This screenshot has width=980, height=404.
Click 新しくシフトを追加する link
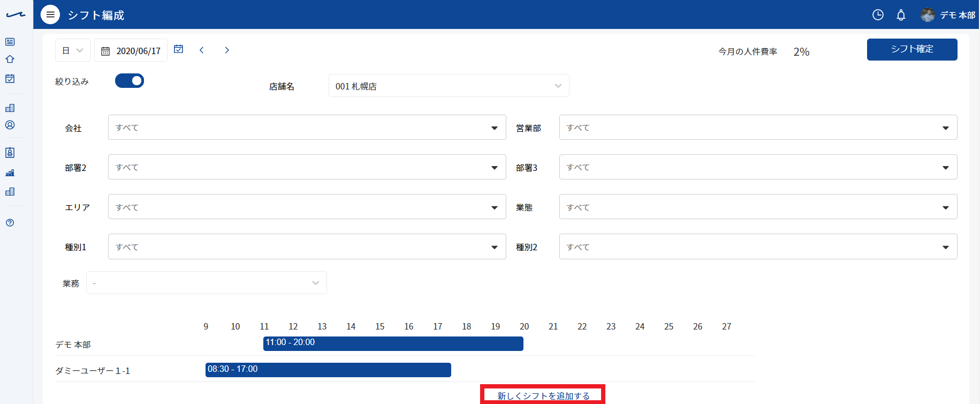click(x=543, y=396)
